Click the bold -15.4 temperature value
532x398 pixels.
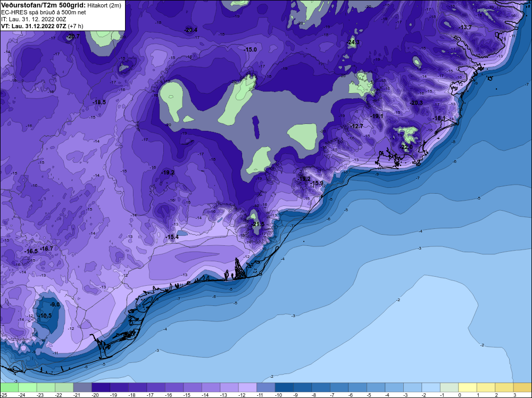point(172,237)
